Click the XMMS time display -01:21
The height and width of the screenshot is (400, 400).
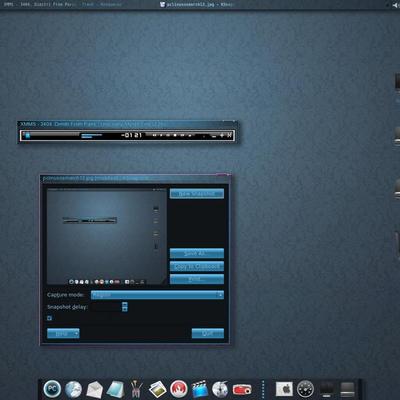[131, 135]
